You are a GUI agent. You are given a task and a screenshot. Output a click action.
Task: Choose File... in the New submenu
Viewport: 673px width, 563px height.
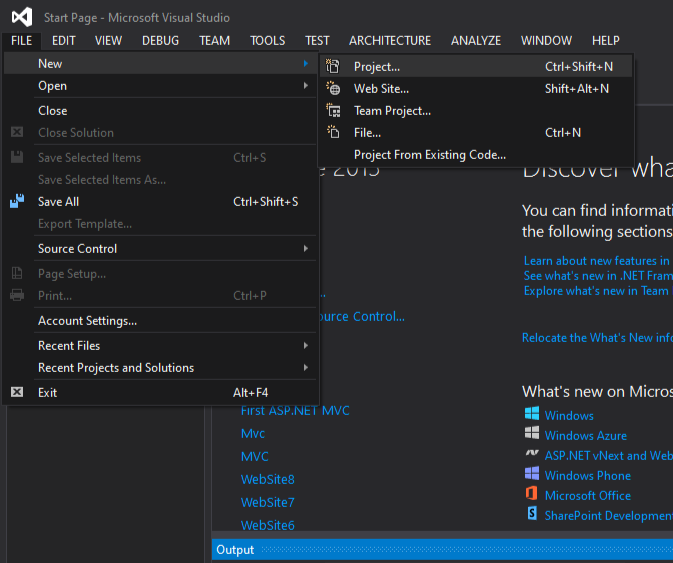(476, 133)
